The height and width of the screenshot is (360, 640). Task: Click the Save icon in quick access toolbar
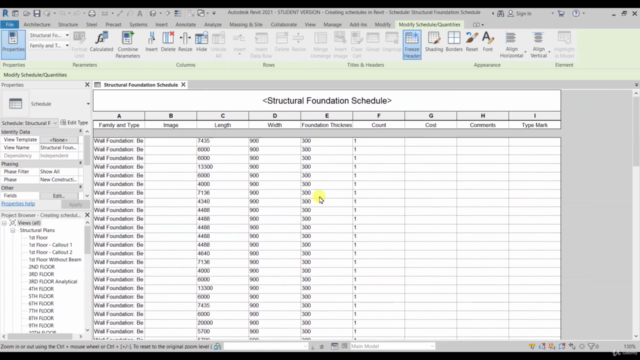37,13
